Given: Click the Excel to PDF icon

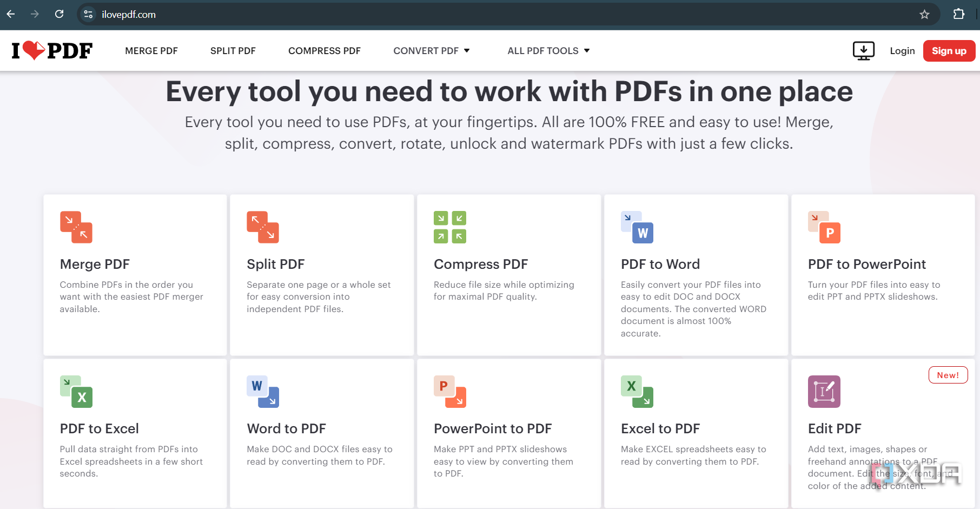Looking at the screenshot, I should (x=637, y=392).
